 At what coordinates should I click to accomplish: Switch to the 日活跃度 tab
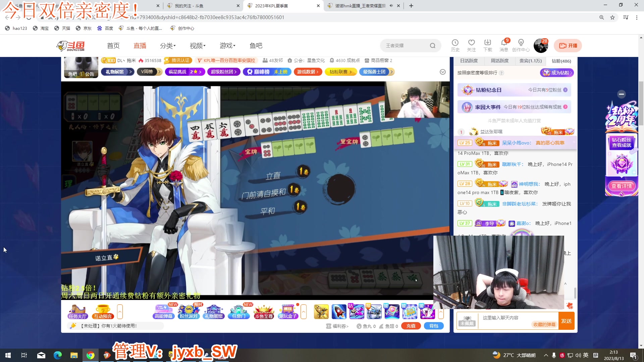469,61
